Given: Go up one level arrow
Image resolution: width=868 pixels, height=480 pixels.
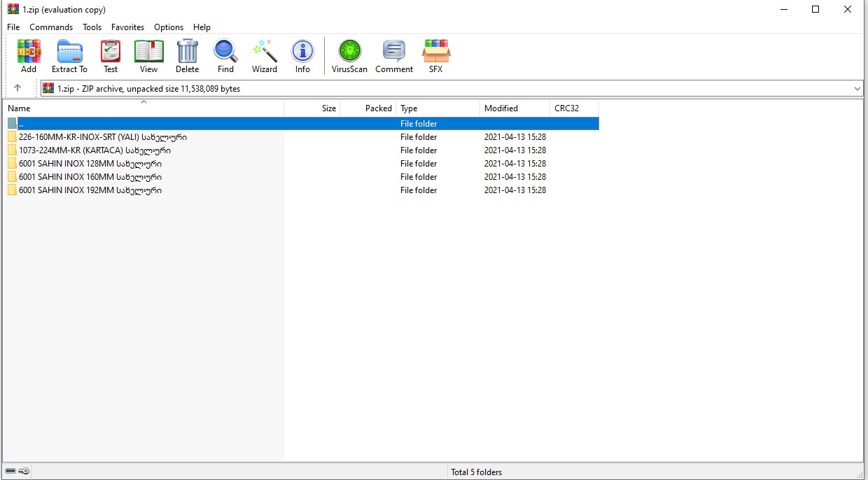Looking at the screenshot, I should (x=17, y=88).
